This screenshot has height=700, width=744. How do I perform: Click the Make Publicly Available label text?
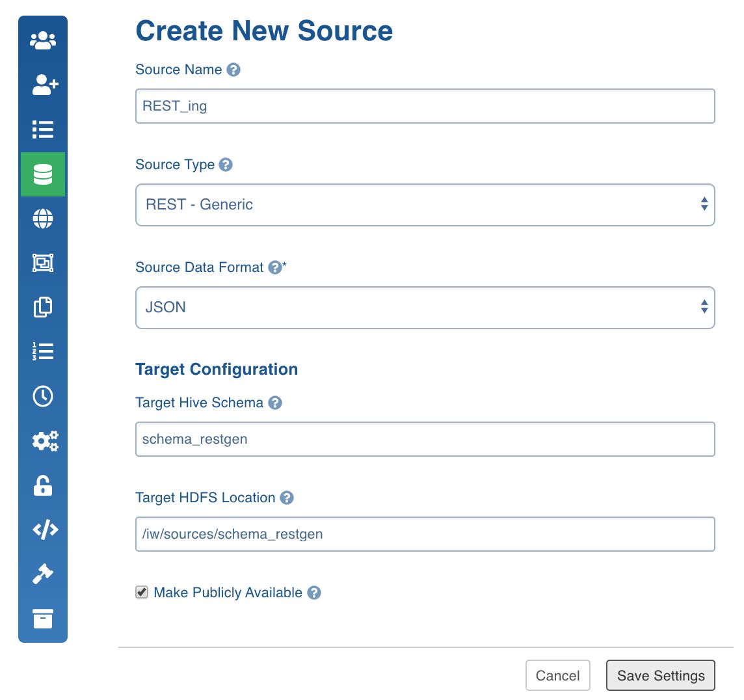click(x=228, y=592)
